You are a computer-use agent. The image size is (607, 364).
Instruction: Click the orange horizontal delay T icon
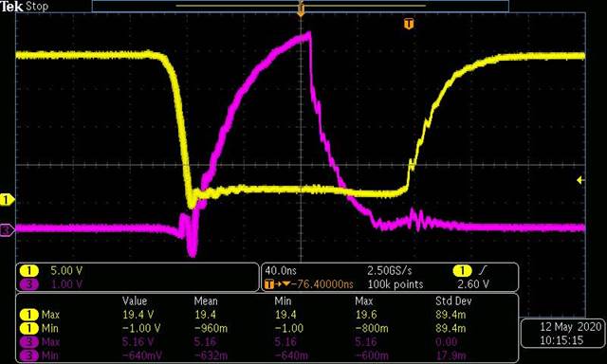coord(268,284)
